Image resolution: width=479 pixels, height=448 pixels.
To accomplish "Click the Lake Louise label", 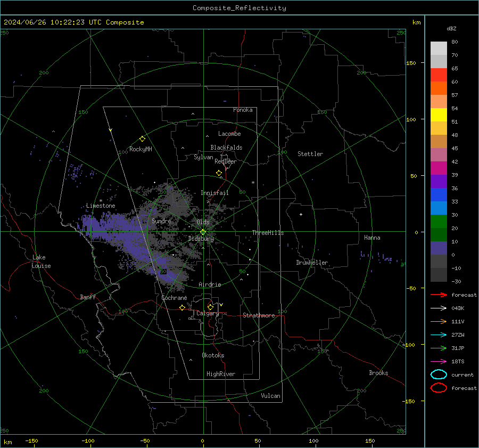I will 41,262.
